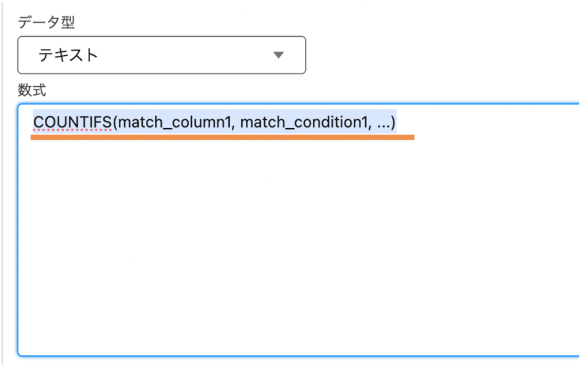588x368 pixels.
Task: Click the dropdown arrow beside テキスト
Action: [x=278, y=55]
